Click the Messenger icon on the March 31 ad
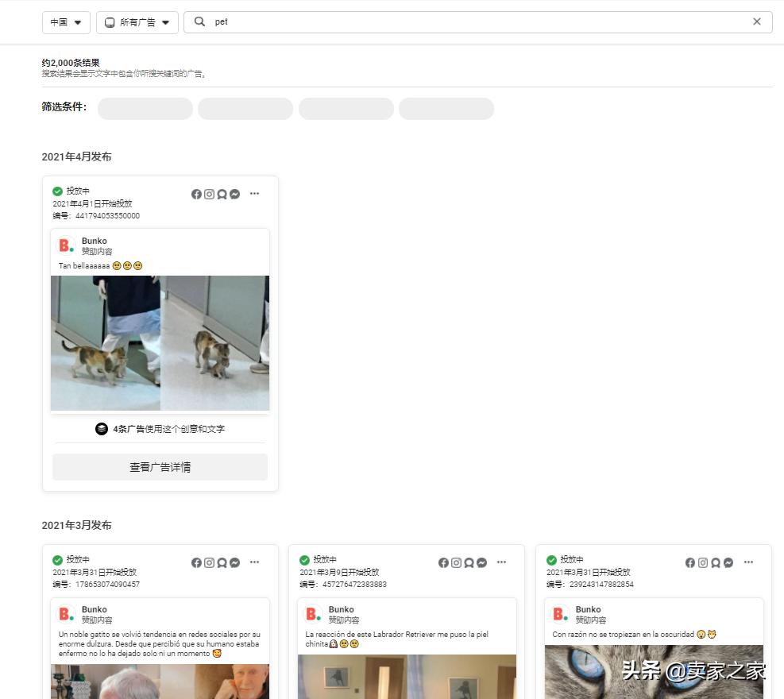The width and height of the screenshot is (784, 699). click(x=234, y=562)
